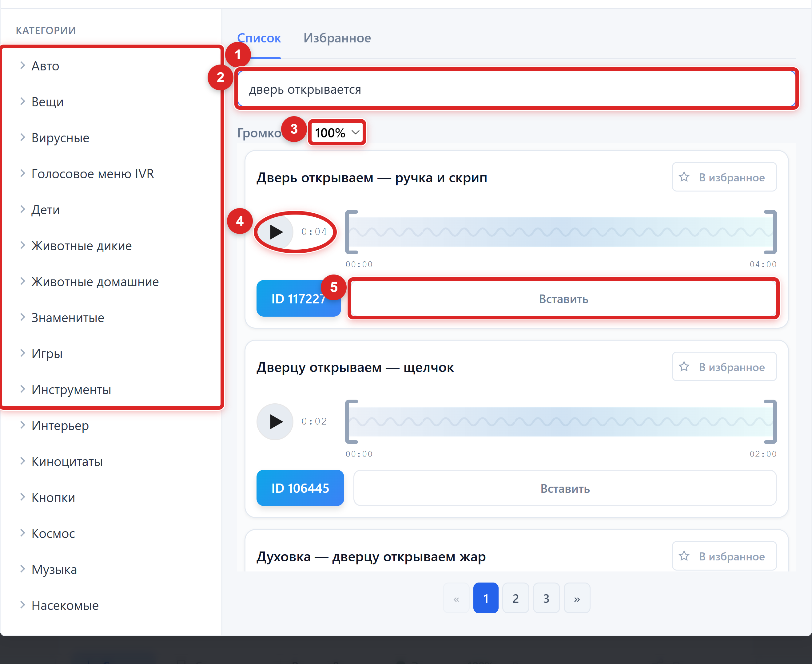812x664 pixels.
Task: Open the Животные дикие category
Action: coord(82,246)
